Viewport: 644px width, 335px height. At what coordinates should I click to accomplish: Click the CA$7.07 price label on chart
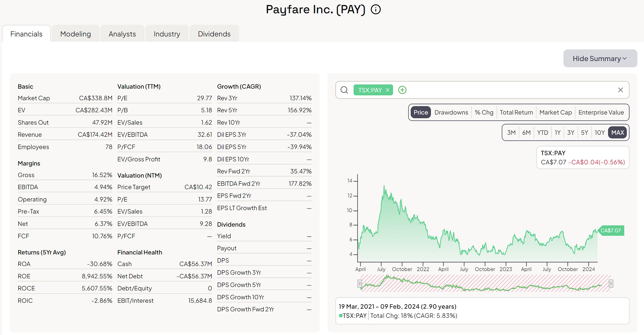tap(610, 230)
